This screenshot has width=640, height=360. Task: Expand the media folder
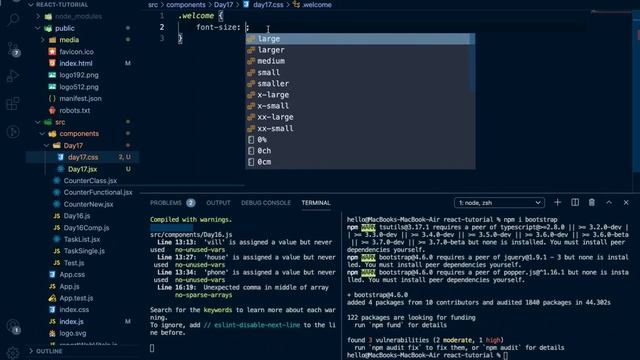[x=42, y=40]
